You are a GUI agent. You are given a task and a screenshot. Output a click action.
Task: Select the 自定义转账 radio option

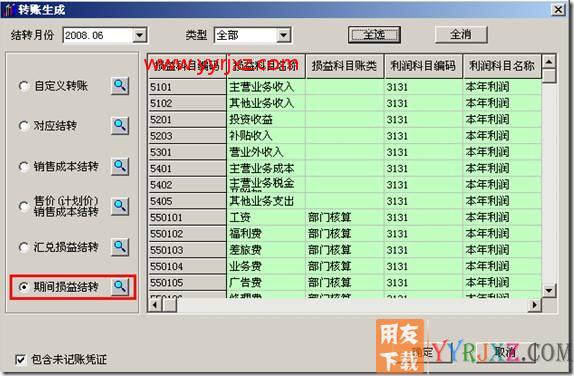coord(23,86)
